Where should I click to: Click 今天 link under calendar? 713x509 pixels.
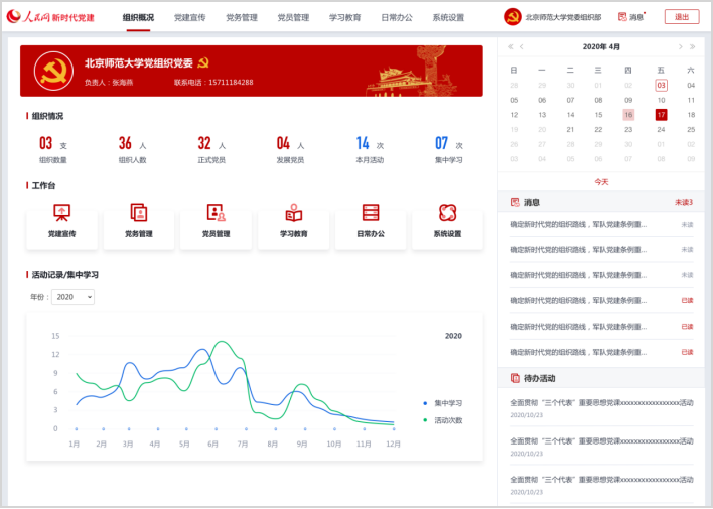(x=601, y=182)
